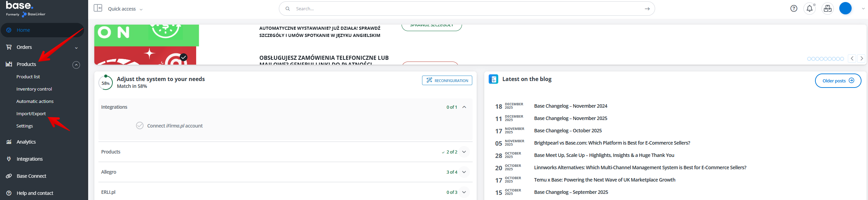868x200 pixels.
Task: Select the first carousel dot indicator
Action: pos(809,59)
